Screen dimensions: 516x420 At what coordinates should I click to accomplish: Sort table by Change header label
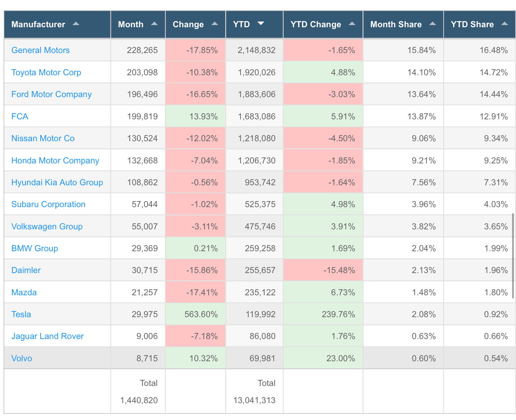pos(188,24)
